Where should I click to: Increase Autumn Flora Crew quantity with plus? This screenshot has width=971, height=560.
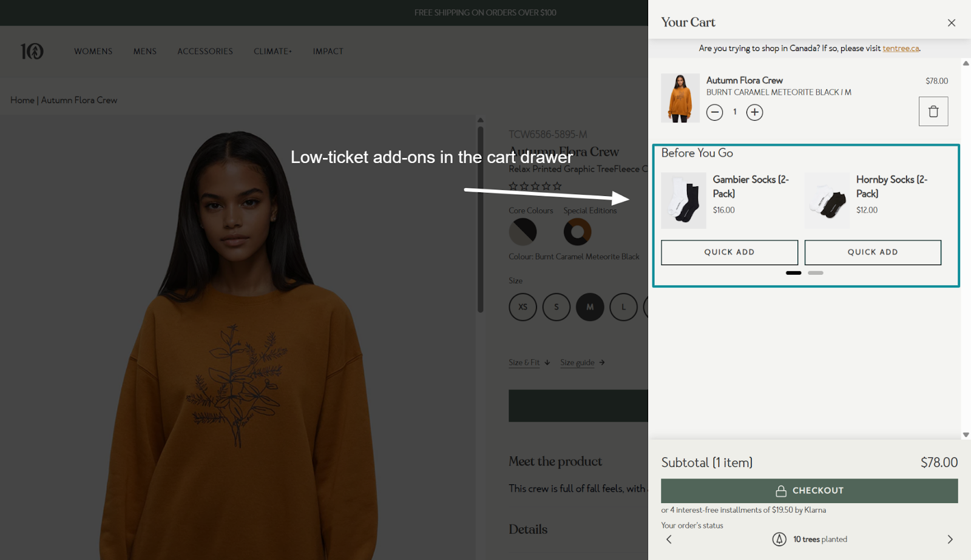[x=754, y=112]
